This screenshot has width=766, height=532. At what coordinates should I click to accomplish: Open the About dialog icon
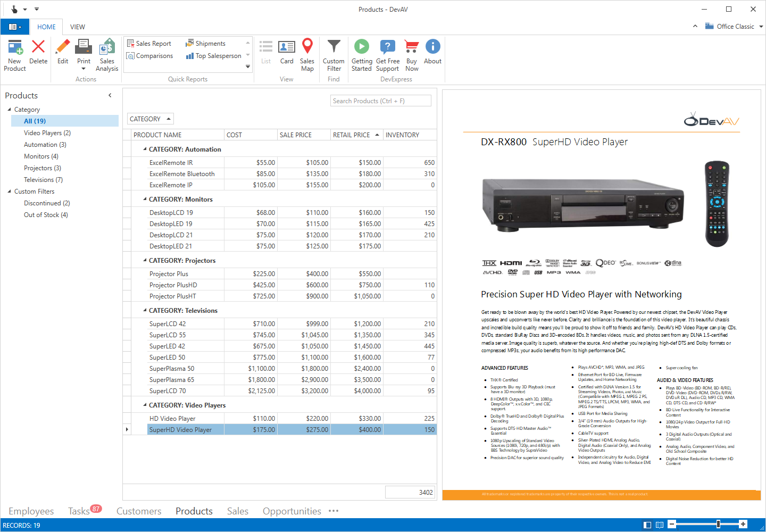432,53
